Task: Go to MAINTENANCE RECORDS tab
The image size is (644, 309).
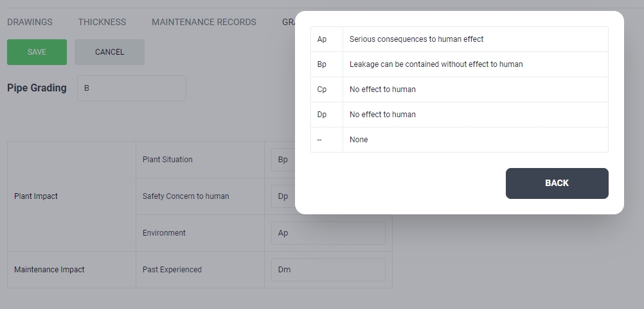Action: pos(204,22)
